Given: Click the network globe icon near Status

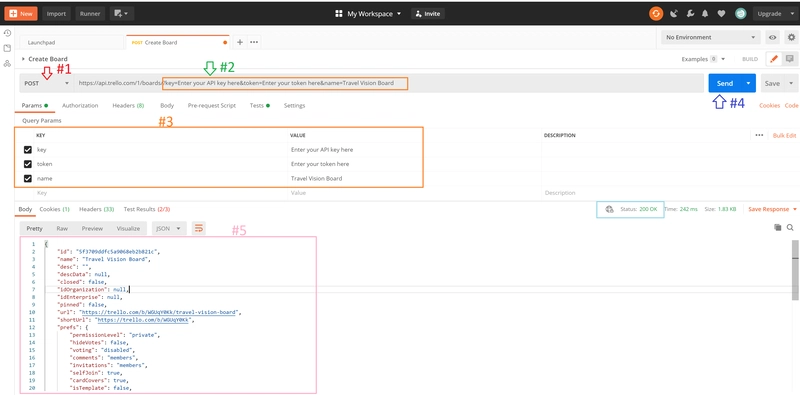Looking at the screenshot, I should point(609,209).
